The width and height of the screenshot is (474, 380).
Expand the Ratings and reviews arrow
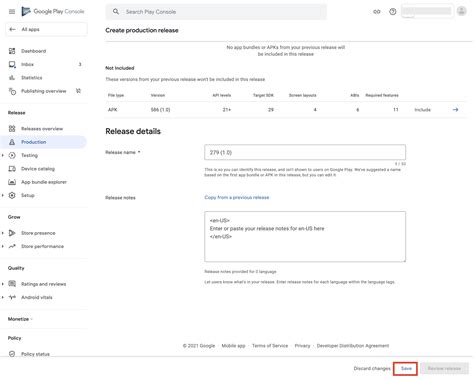point(3,284)
